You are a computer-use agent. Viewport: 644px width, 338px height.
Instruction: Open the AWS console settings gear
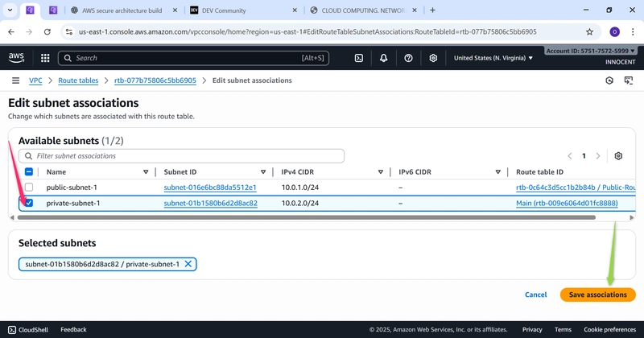[x=433, y=58]
